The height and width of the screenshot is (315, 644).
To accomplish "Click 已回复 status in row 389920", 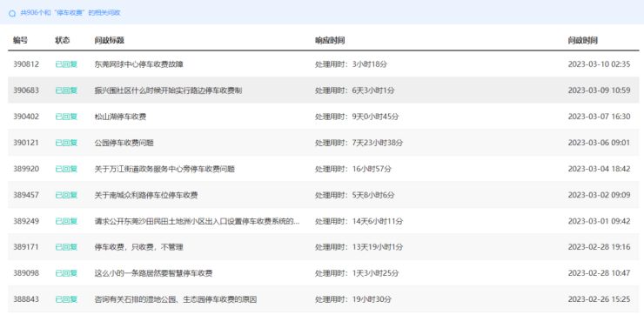I will click(x=66, y=169).
